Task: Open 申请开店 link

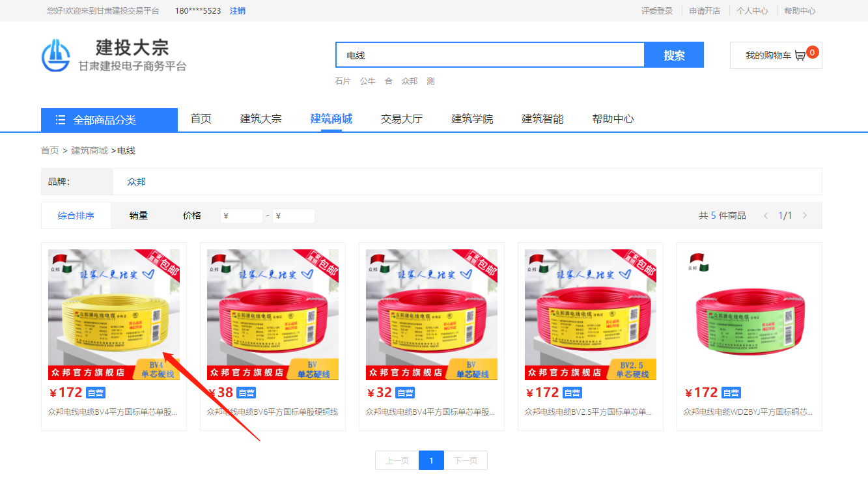Action: pyautogui.click(x=705, y=11)
